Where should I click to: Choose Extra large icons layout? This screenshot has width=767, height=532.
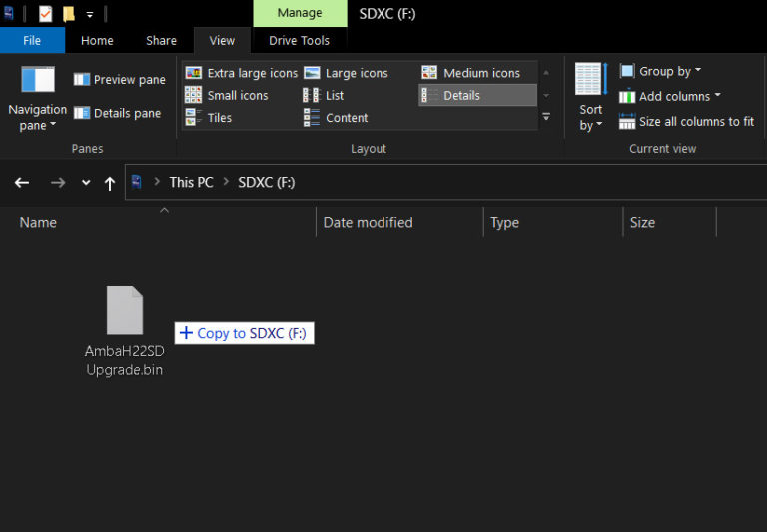point(241,73)
